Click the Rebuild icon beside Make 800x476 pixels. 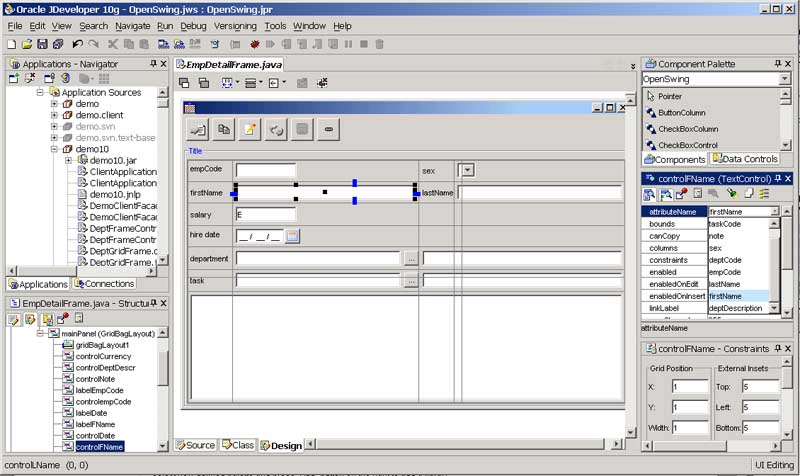pos(179,44)
